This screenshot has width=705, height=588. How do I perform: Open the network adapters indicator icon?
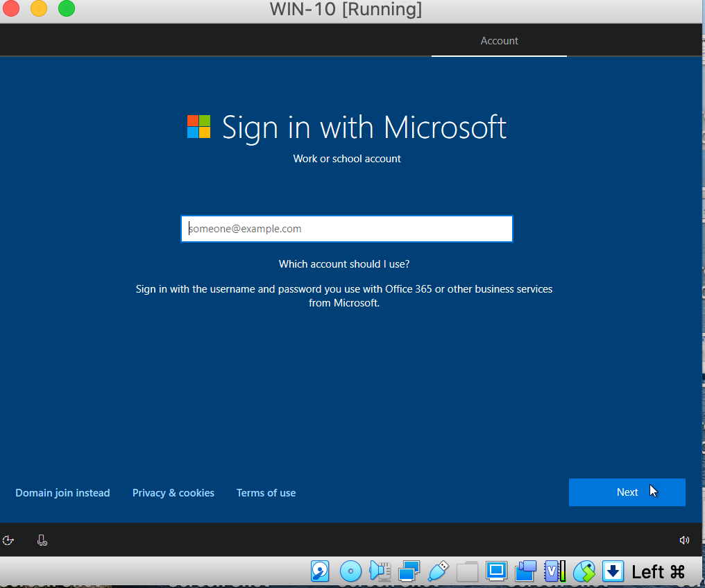point(409,571)
